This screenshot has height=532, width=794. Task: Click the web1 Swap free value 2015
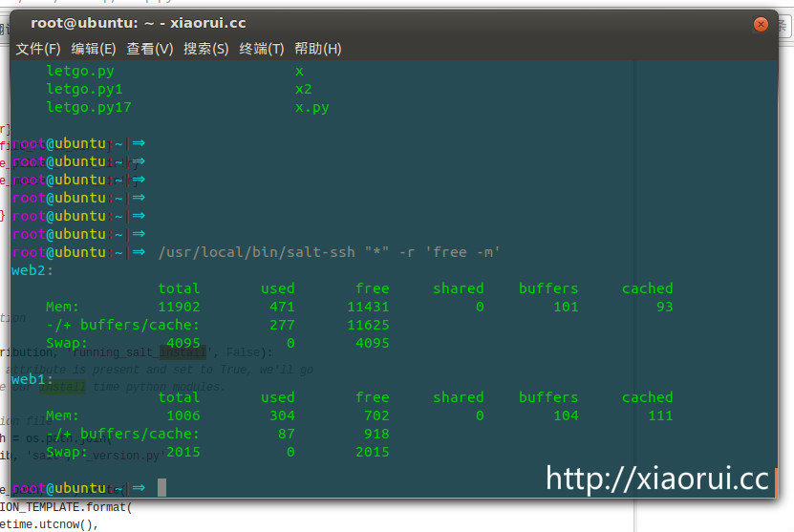tap(372, 452)
